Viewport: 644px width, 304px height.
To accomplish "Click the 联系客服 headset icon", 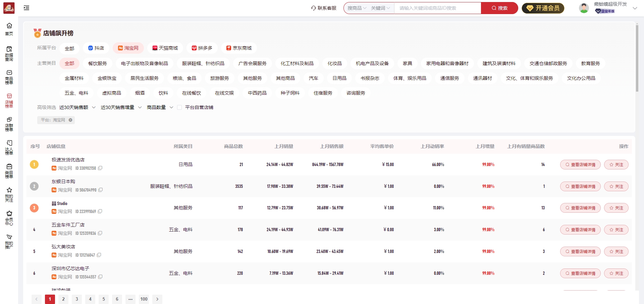I will (x=313, y=8).
